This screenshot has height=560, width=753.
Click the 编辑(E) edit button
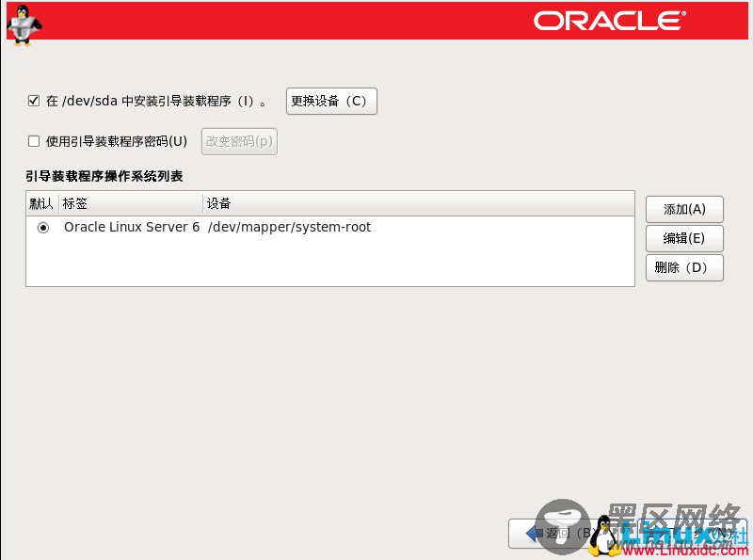click(x=684, y=238)
